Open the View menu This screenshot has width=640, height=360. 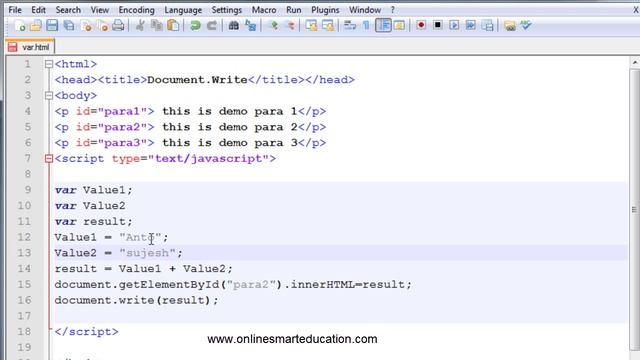[100, 10]
